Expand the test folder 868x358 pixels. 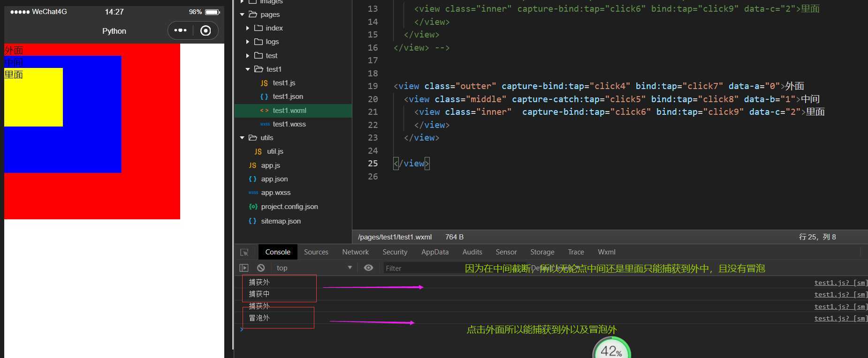(x=248, y=55)
